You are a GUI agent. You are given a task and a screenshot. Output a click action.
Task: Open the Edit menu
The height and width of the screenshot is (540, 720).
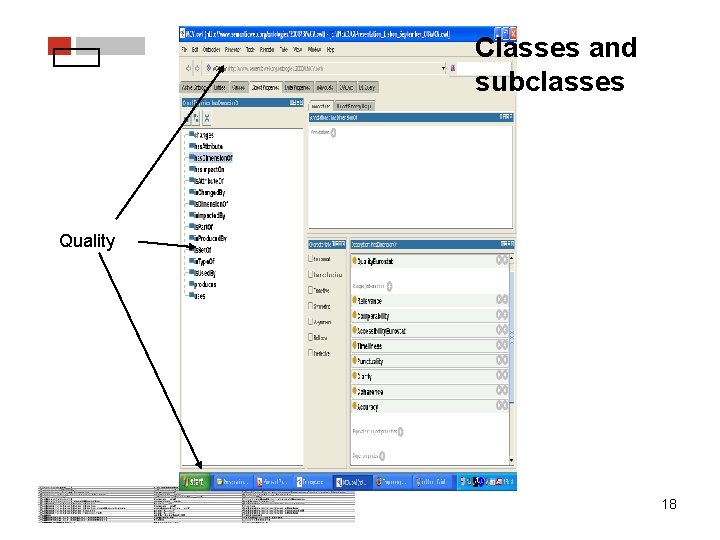point(195,49)
